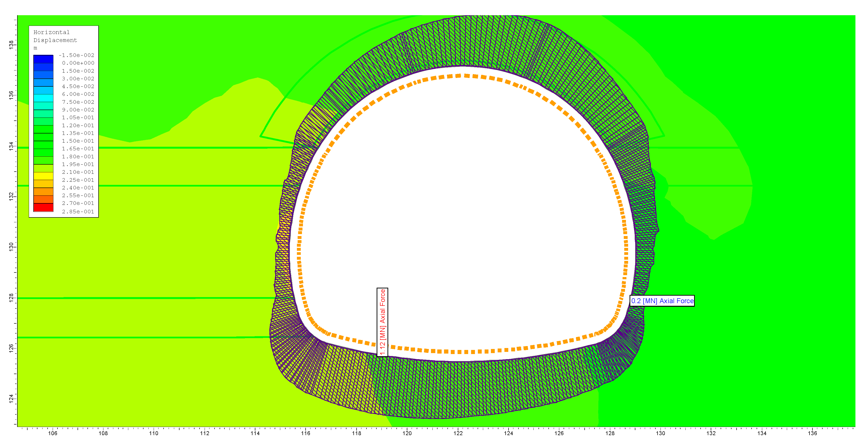This screenshot has height=446, width=868.
Task: Click the 1.50e-001 legend value
Action: (78, 141)
